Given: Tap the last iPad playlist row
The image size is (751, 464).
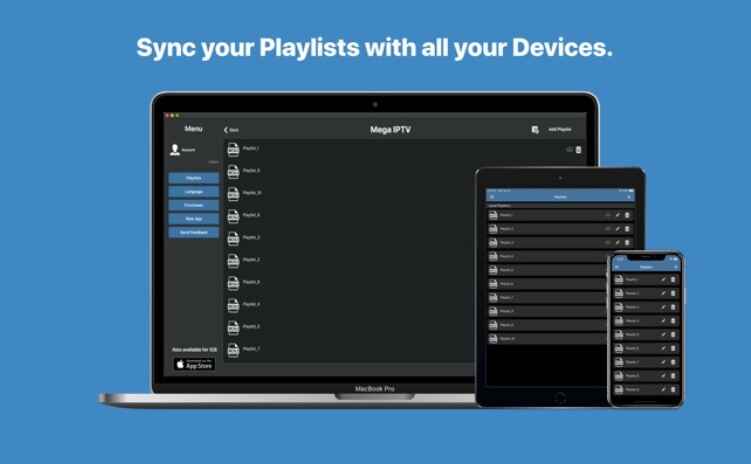Looking at the screenshot, I should (546, 339).
